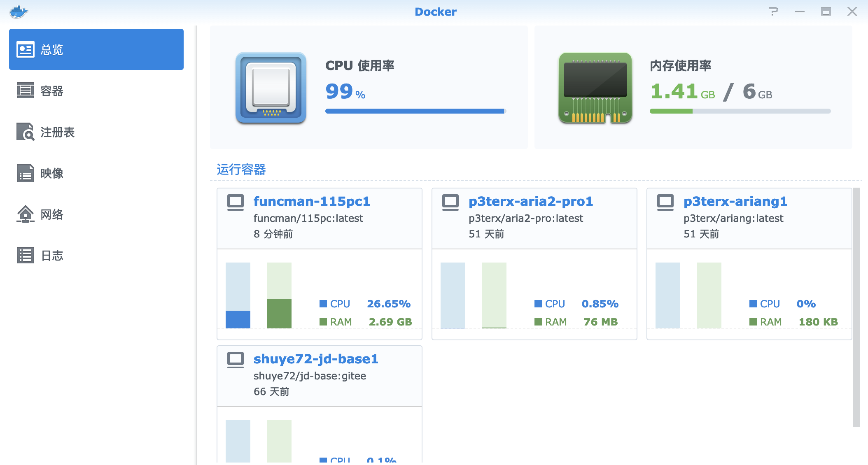Click blue CPU legend square in p3terx-aria2-pro1
The image size is (868, 465).
(538, 304)
